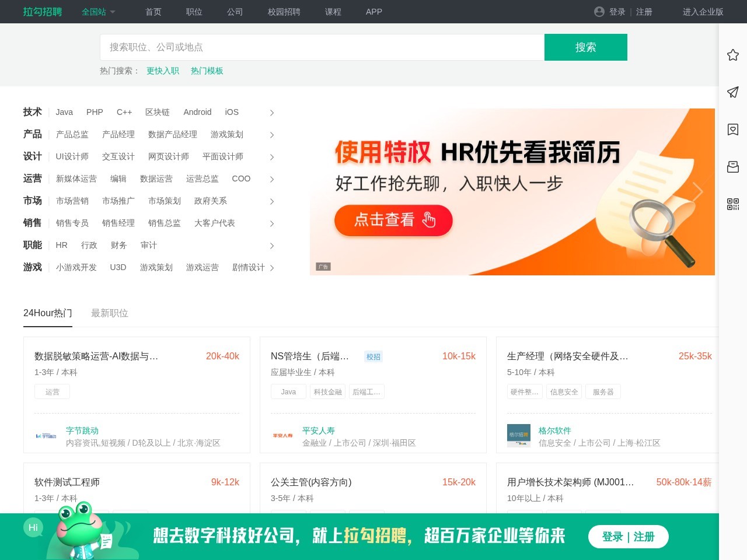Expand the 产品 category row arrow

click(x=271, y=135)
